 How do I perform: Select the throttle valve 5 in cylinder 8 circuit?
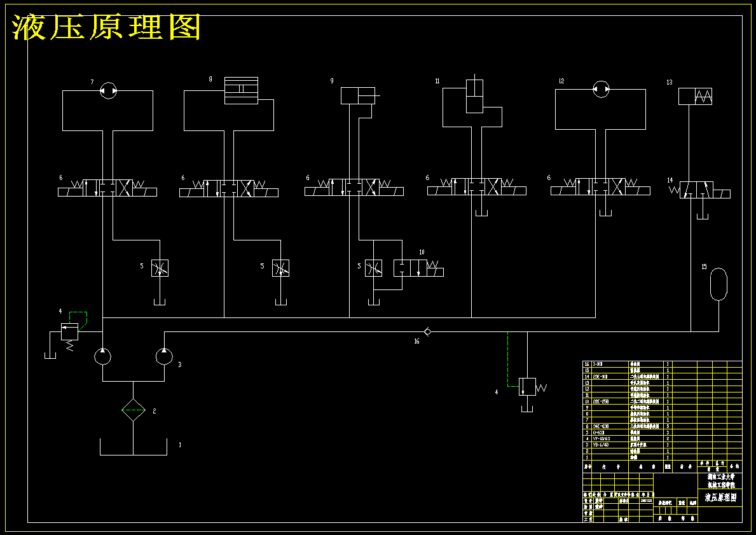click(x=280, y=268)
